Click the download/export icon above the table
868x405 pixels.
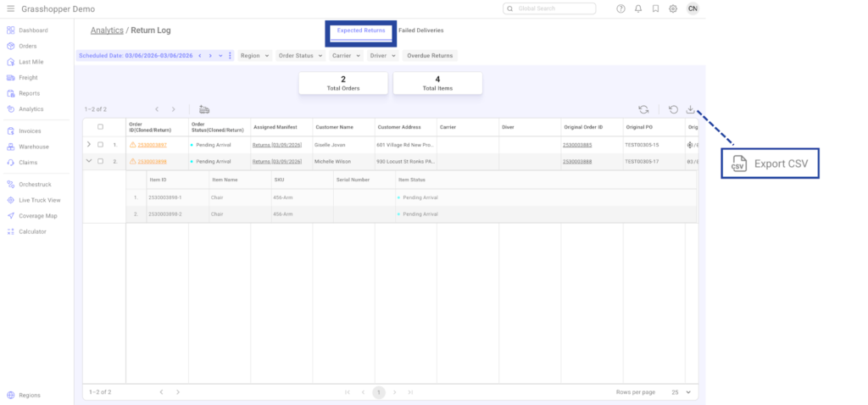691,109
